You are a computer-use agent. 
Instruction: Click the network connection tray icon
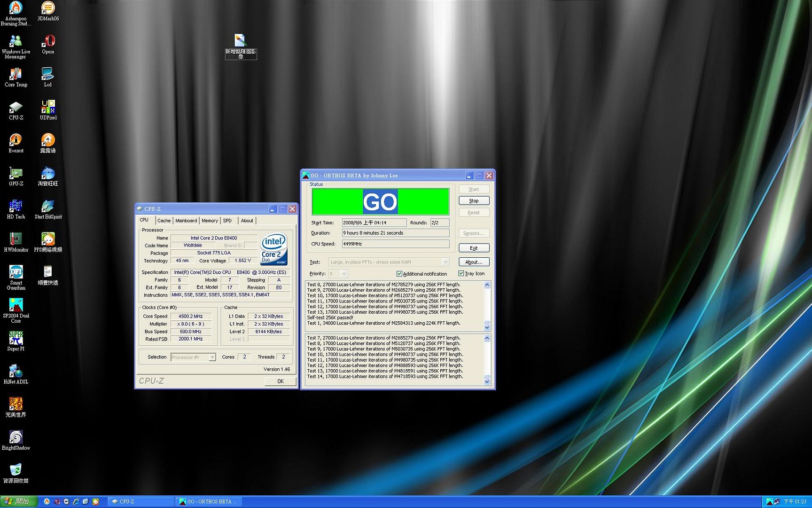tap(777, 502)
